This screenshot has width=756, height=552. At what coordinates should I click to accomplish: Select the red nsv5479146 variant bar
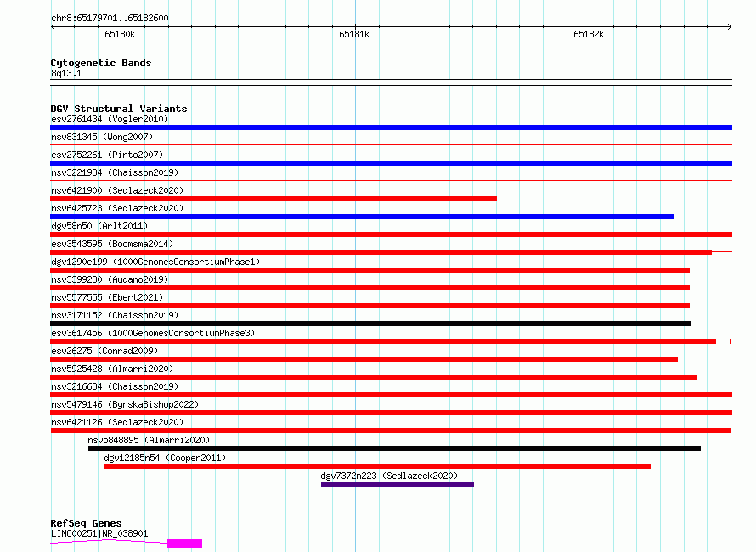pyautogui.click(x=391, y=413)
